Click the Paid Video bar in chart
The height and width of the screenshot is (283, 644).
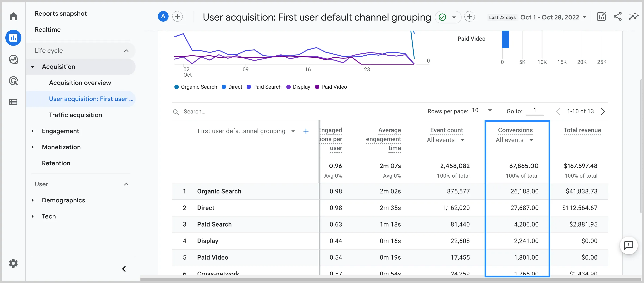pos(506,39)
